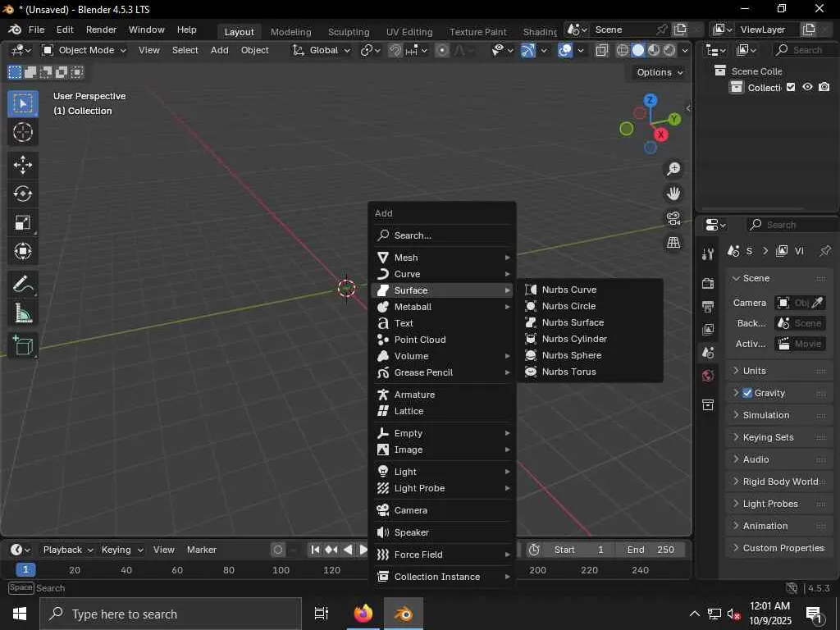Open the Playback dropdown in timeline
Screen dimensions: 840x630
coord(68,550)
